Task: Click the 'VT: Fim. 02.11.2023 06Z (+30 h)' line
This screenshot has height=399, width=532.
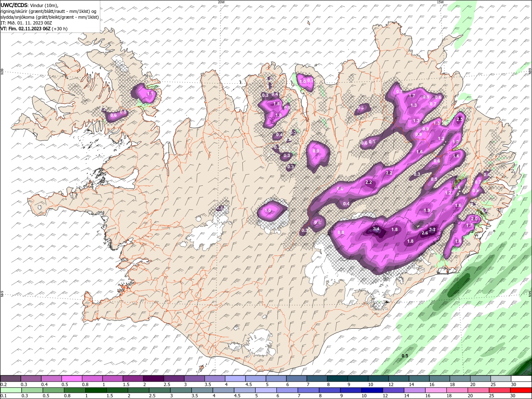Action: [34, 29]
